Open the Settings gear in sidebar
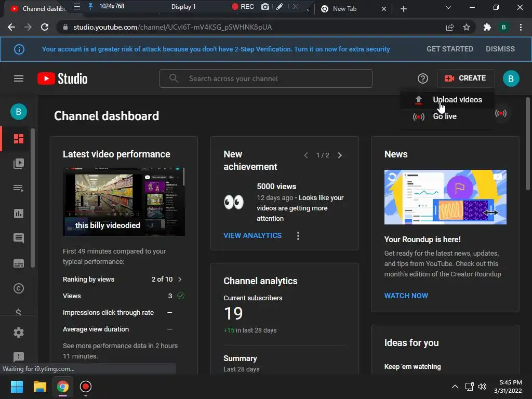 coord(19,332)
